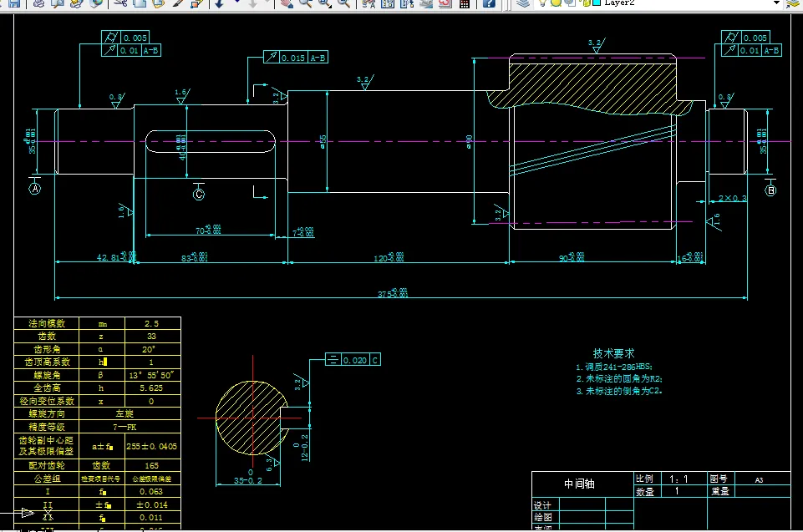Click the 齿形角 value 20°
Viewport: 803px width, 532px height.
pyautogui.click(x=149, y=349)
